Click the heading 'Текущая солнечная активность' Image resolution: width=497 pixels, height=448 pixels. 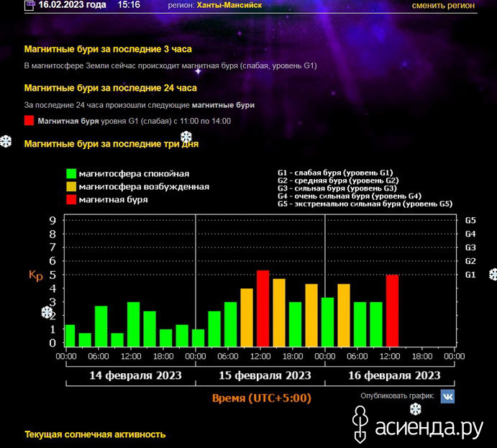tap(95, 434)
